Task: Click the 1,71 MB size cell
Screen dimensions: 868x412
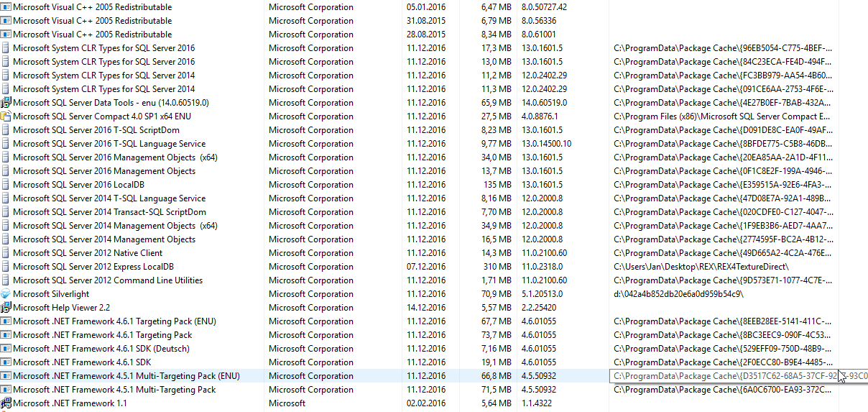Action: 496,280
